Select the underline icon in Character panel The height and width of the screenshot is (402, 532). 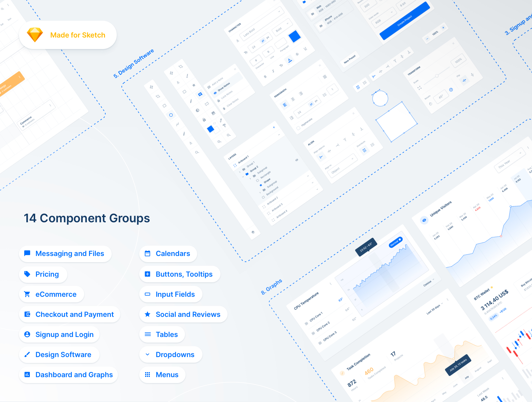click(x=305, y=49)
